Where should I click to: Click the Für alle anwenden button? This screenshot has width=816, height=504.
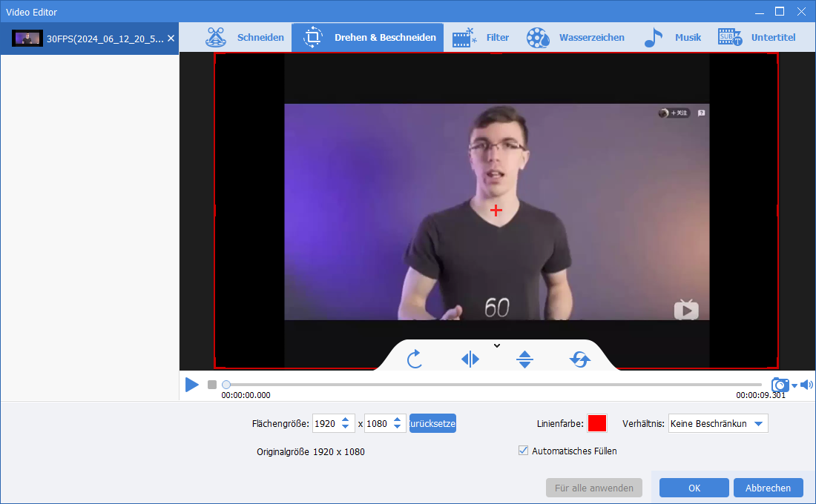pos(593,488)
